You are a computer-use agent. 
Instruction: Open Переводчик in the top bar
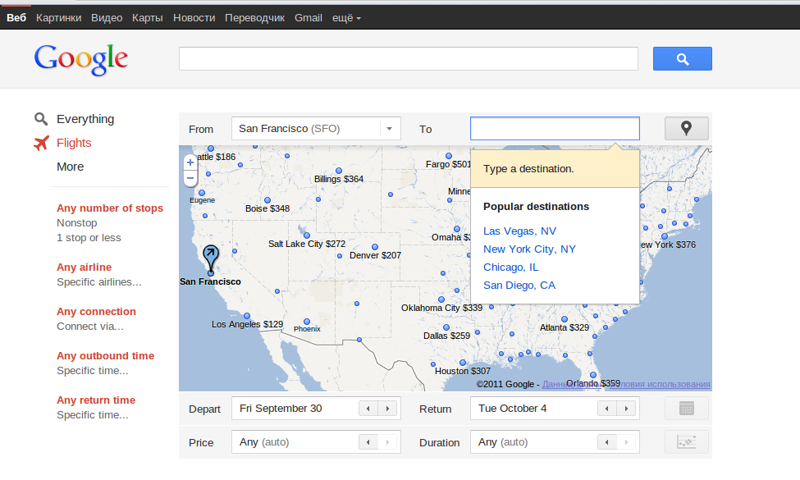click(255, 18)
